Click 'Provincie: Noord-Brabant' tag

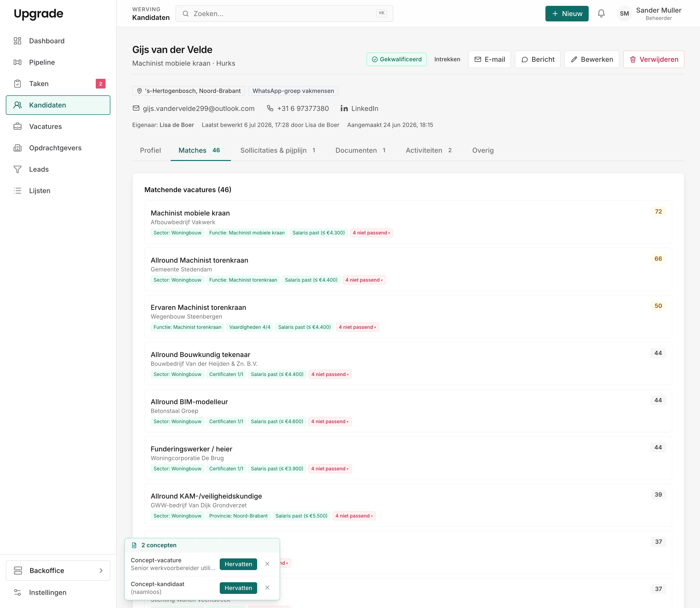coord(238,516)
